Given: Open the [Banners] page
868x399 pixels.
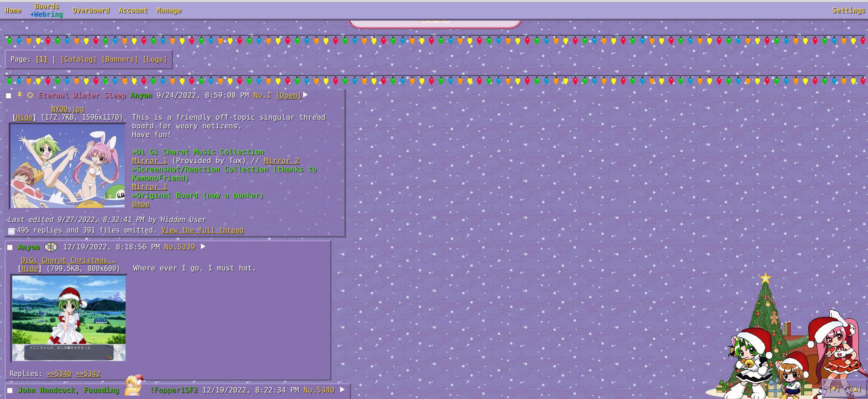Looking at the screenshot, I should (120, 59).
